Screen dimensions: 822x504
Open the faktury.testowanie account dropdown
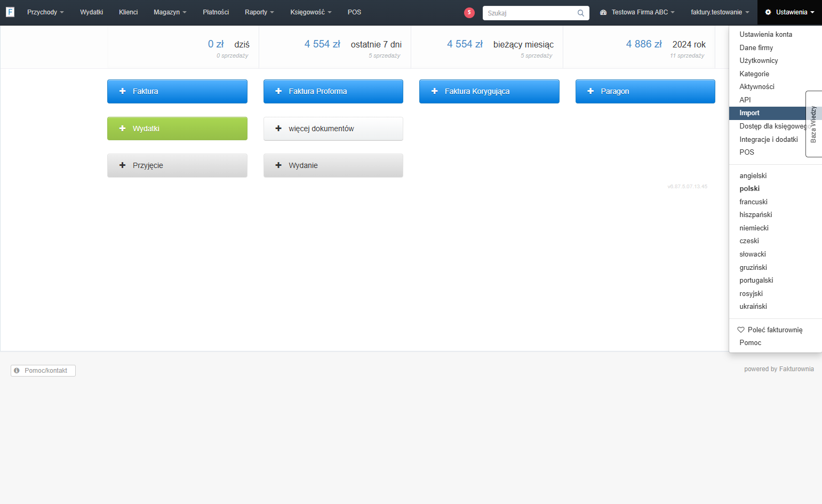pyautogui.click(x=720, y=12)
